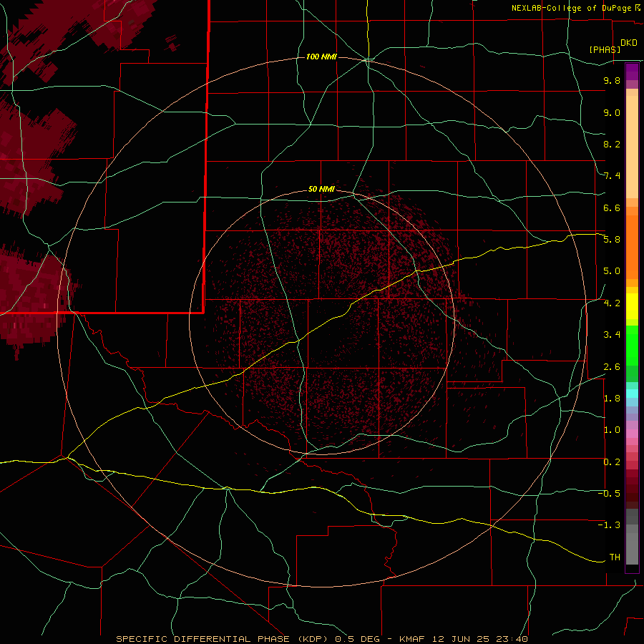Click the DKD product label
This screenshot has width=644, height=644.
coord(628,43)
